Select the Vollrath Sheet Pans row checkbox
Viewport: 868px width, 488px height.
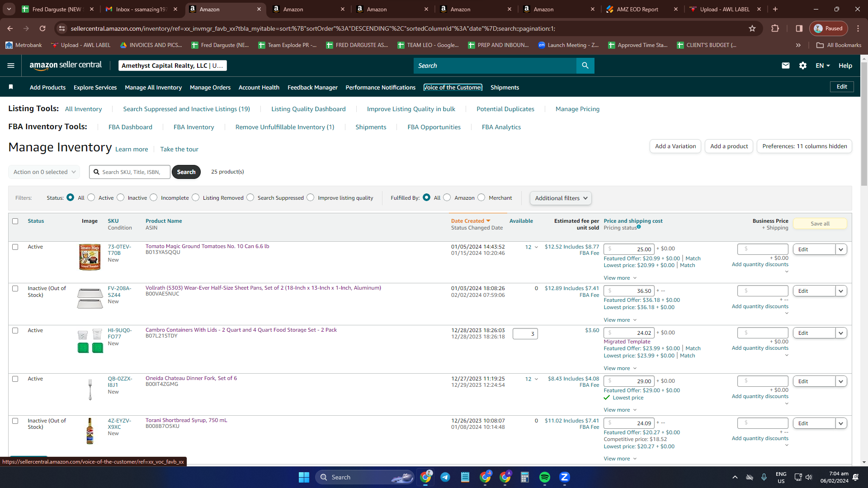(x=15, y=289)
